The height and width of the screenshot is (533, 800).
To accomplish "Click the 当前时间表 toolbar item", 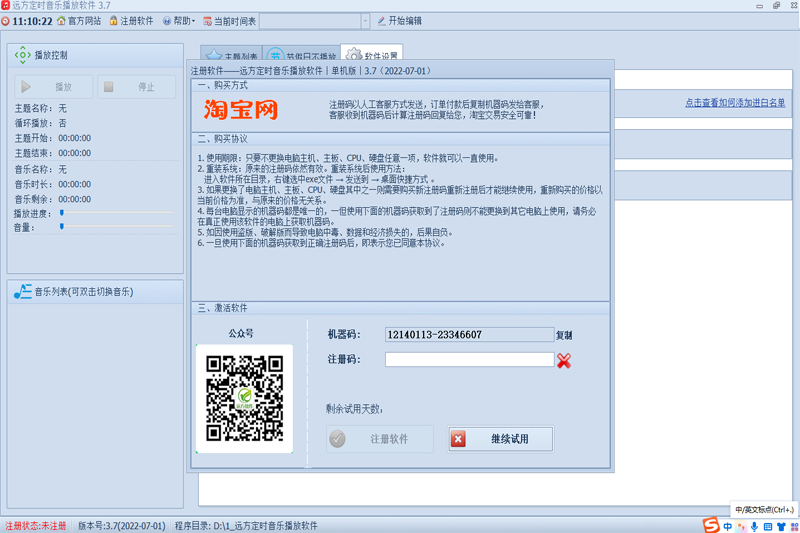I will click(x=230, y=21).
